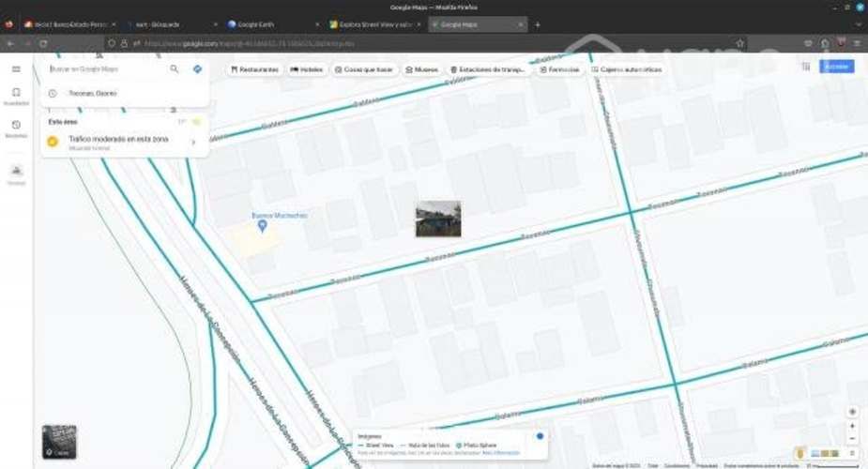Click the red shield extension icon
Screen dimensions: 868x469
pos(842,42)
